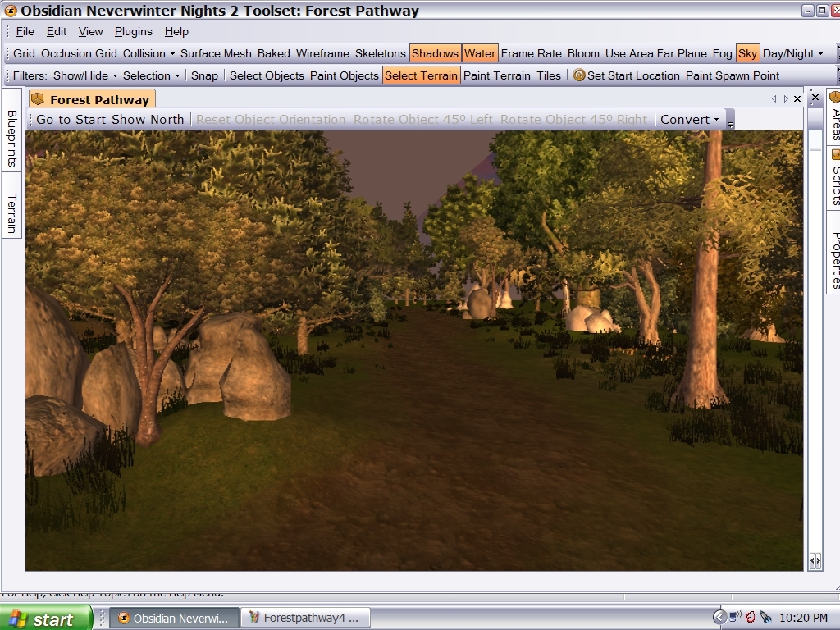Open the Blueprints side tab
Screen dimensions: 840x630
pyautogui.click(x=12, y=138)
